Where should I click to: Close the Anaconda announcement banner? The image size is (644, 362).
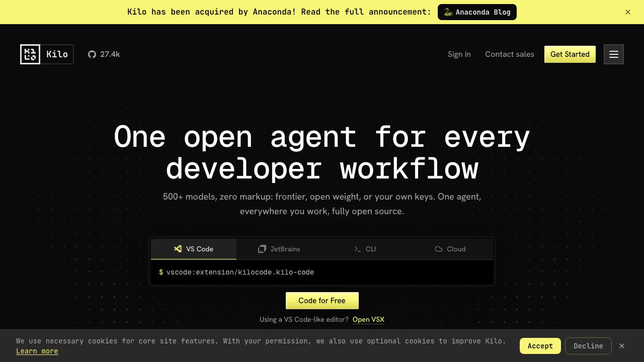pyautogui.click(x=628, y=12)
